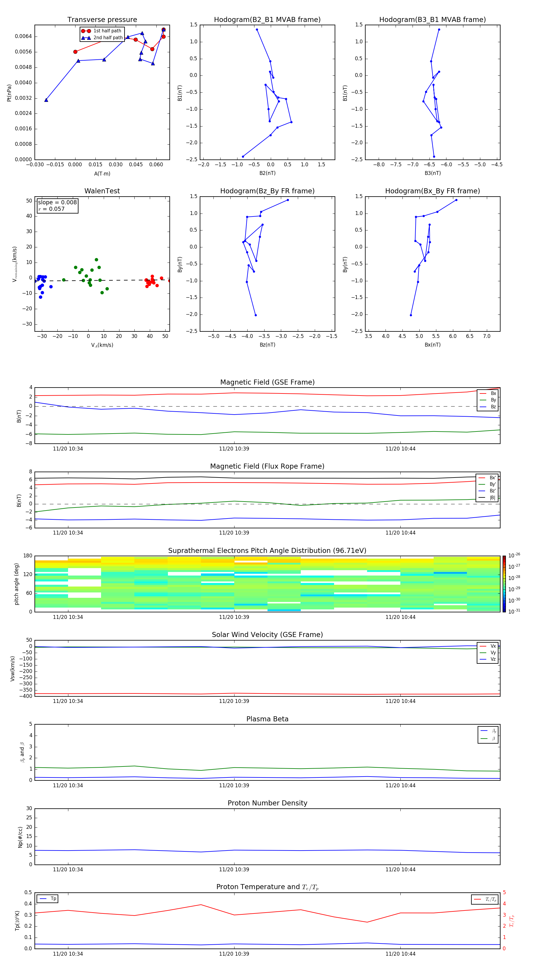Click the 'Hodogram(Bz_By FR frame)' title
Viewport: 535px width, 980px height.
(267, 191)
